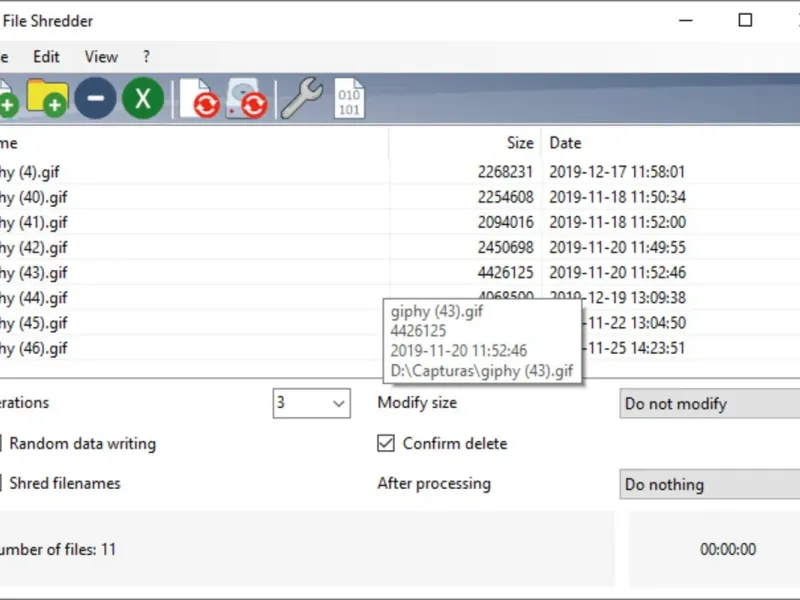Viewport: 800px width, 600px height.
Task: Click date ending '14:23:51'
Action: (x=634, y=348)
